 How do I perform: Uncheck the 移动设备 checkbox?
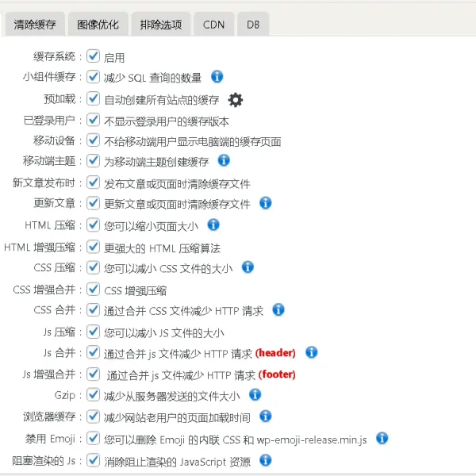coord(93,140)
